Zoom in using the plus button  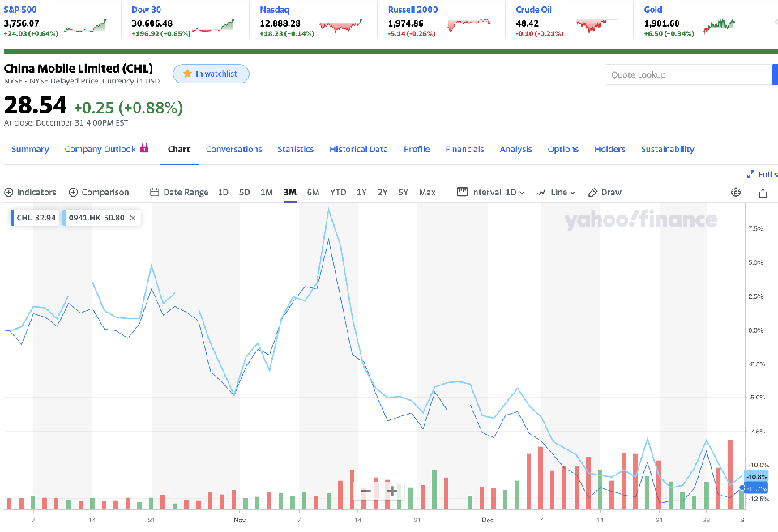pyautogui.click(x=392, y=491)
